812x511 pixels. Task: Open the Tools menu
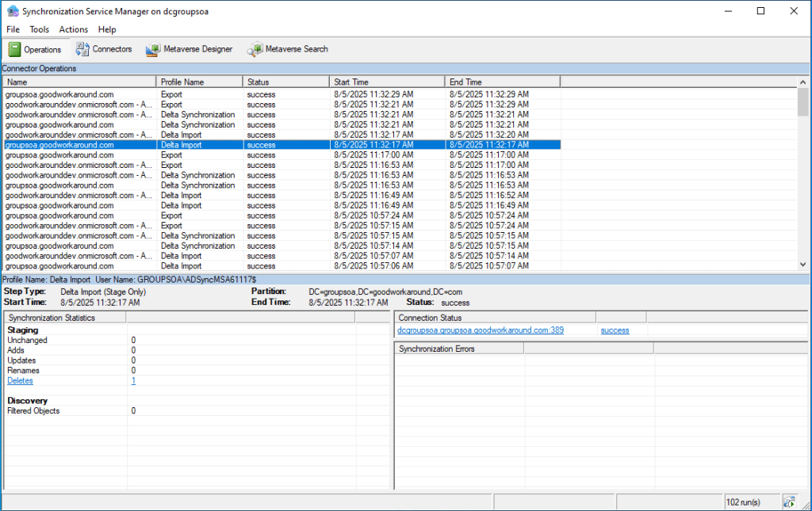tap(40, 29)
